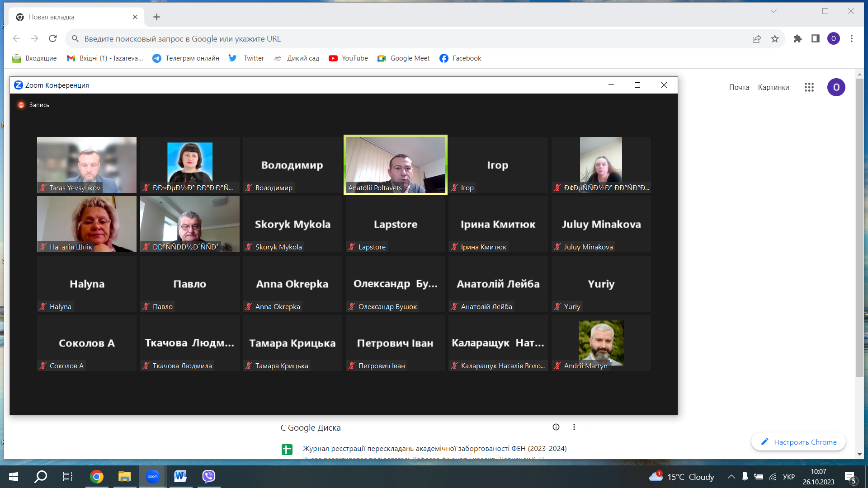This screenshot has height=488, width=868.
Task: Select Andrii Martyn participant tile
Action: pyautogui.click(x=601, y=343)
